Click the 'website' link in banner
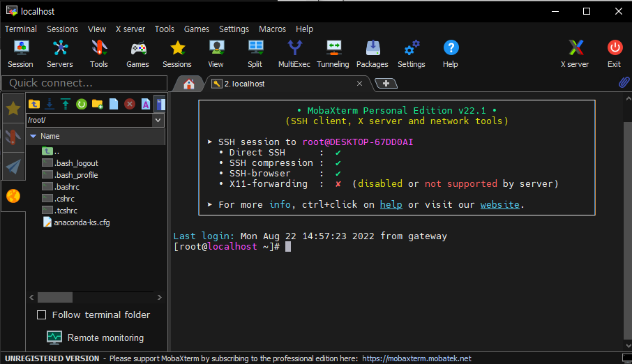 point(499,205)
